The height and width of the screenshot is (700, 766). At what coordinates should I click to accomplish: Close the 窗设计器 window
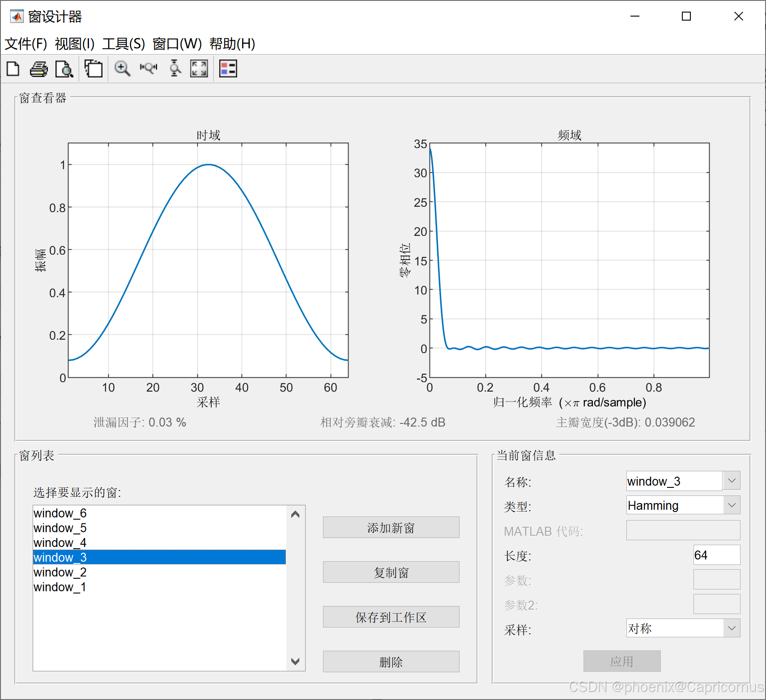point(739,17)
